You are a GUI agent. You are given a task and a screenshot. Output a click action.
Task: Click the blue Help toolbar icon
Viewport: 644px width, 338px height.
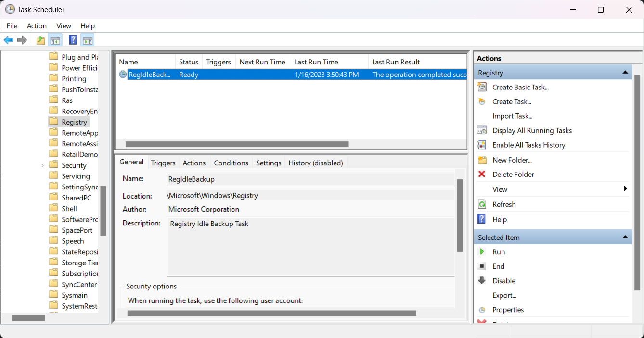click(73, 40)
